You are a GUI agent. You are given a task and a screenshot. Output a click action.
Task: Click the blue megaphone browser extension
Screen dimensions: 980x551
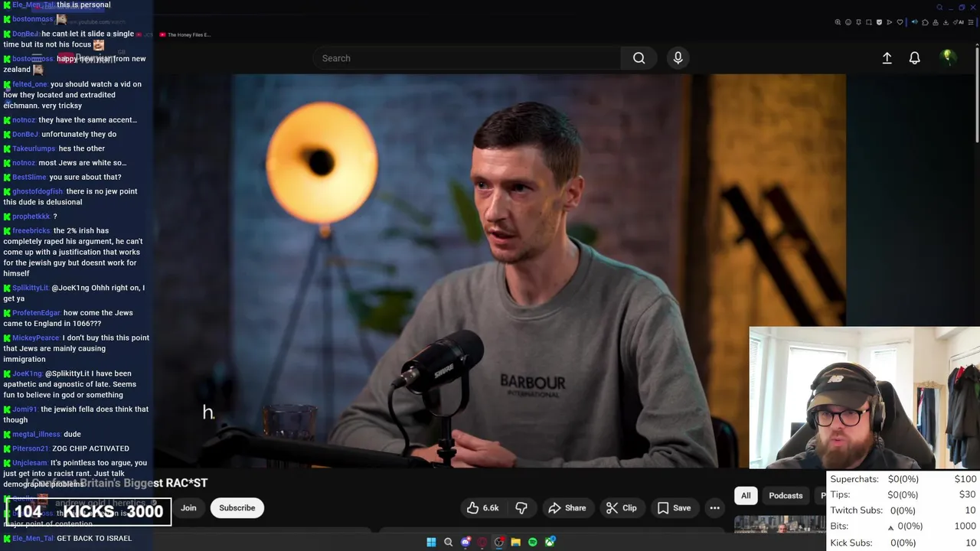[x=915, y=22]
